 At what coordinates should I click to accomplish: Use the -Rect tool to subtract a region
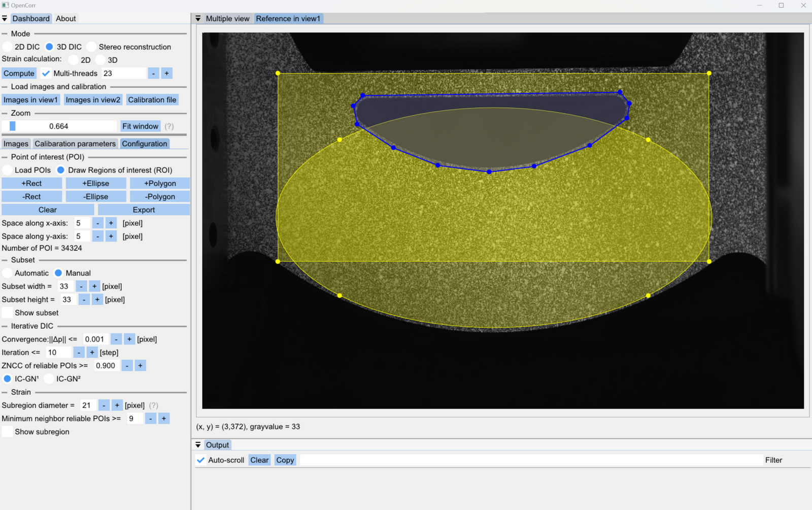[31, 196]
